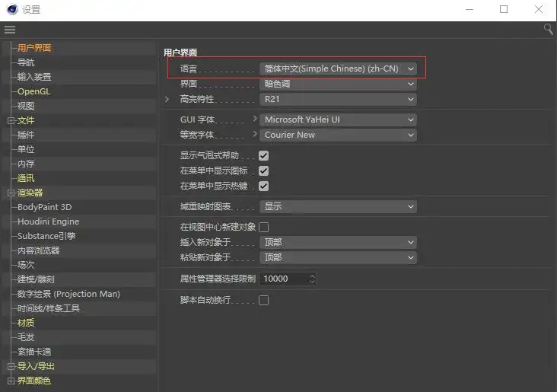
Task: Select 建模/雕刻 in the sidebar
Action: pos(36,279)
